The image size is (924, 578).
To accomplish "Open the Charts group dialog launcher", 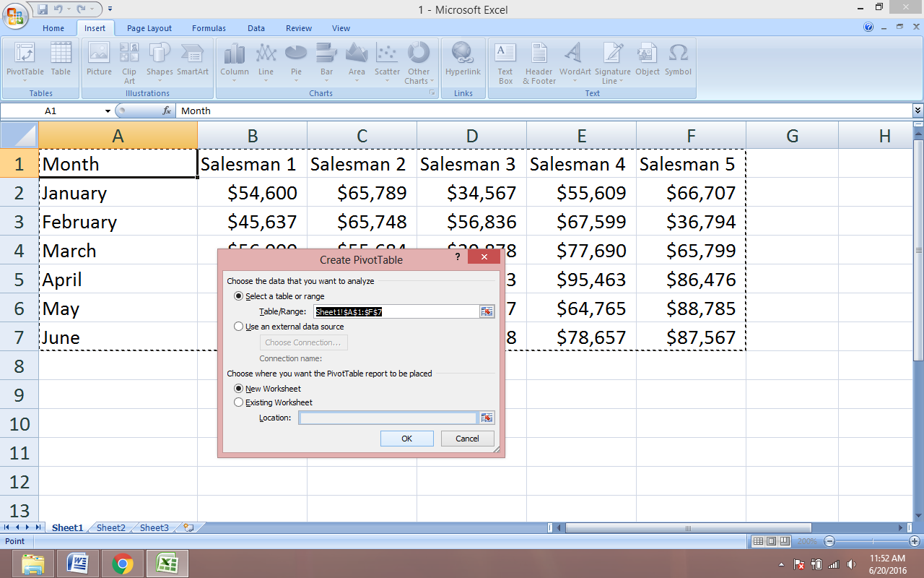I will (432, 93).
